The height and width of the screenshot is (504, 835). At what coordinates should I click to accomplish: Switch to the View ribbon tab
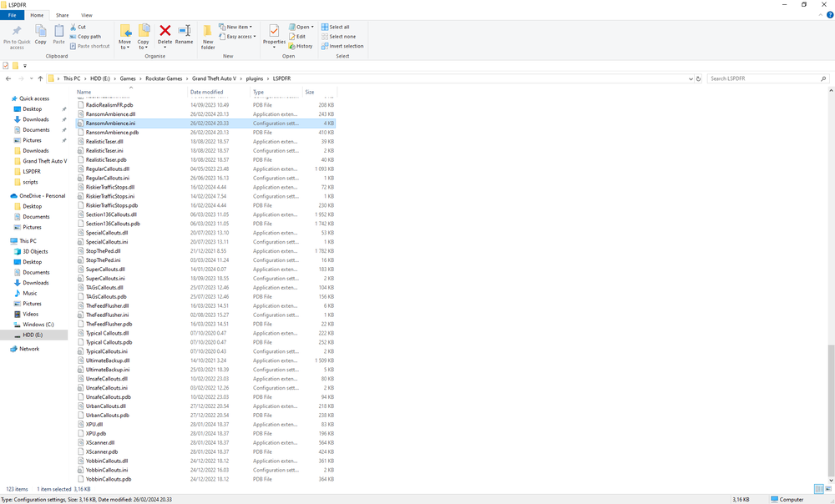(87, 14)
